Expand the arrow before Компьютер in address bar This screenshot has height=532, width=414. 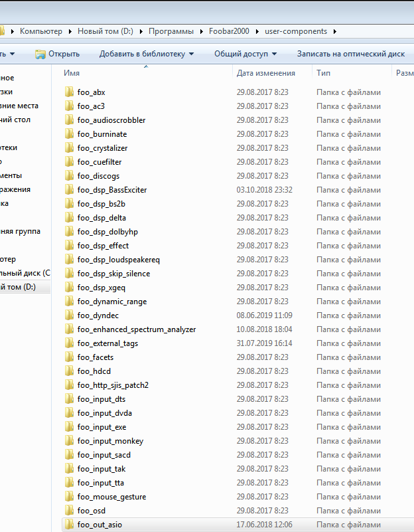click(13, 31)
